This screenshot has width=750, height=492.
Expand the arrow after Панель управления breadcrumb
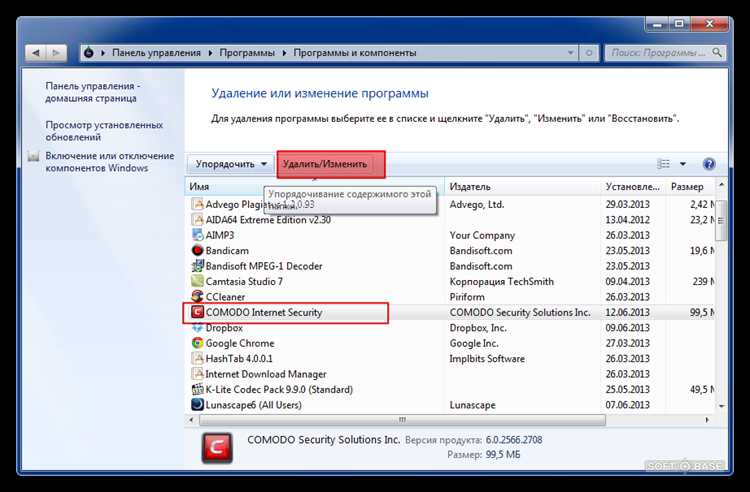coord(210,53)
